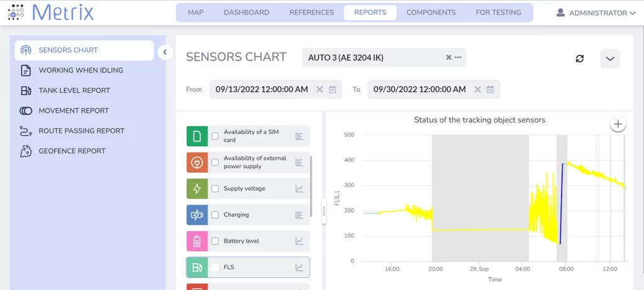Open TANK LEVEL REPORT
Screen dimensions: 644x290
pos(74,91)
